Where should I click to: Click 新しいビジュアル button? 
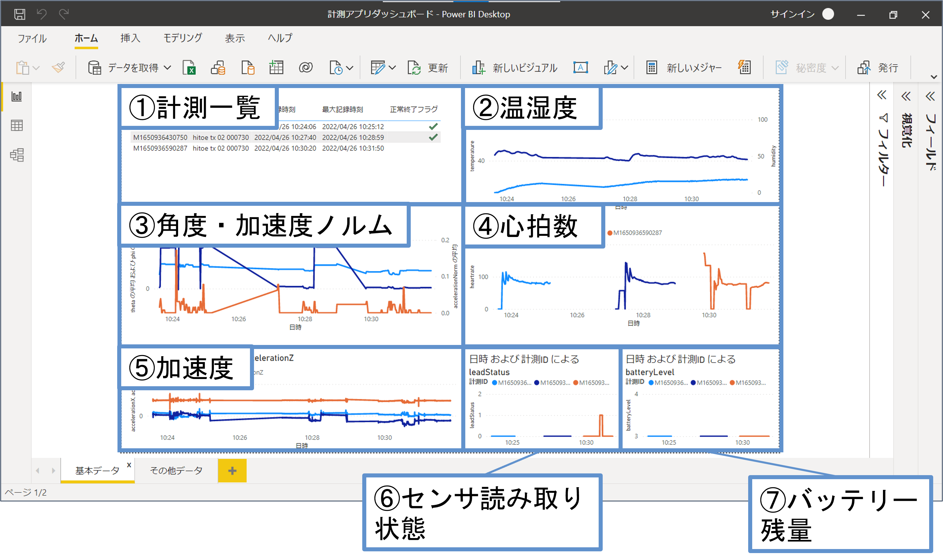514,68
